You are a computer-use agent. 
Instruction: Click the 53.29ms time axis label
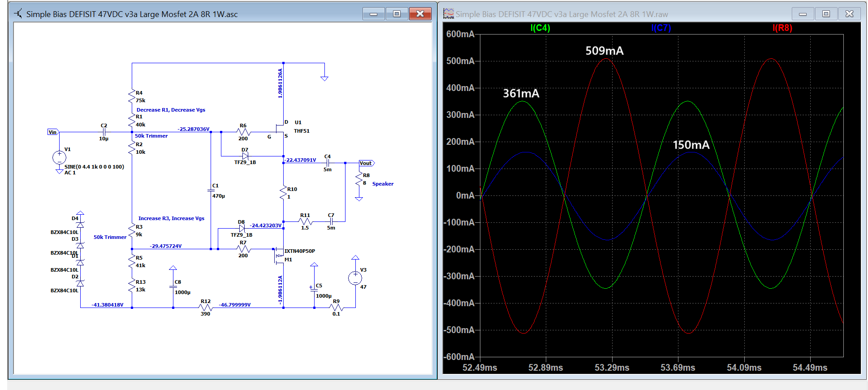(x=612, y=368)
